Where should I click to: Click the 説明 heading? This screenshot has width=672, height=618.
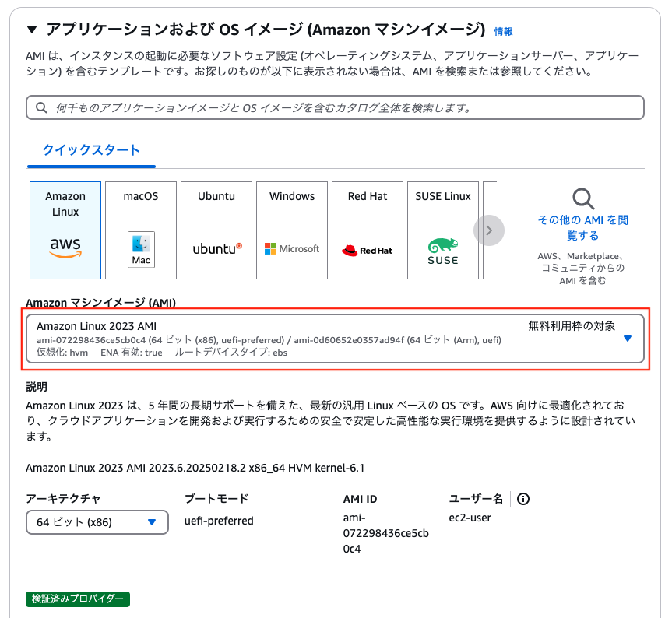37,387
